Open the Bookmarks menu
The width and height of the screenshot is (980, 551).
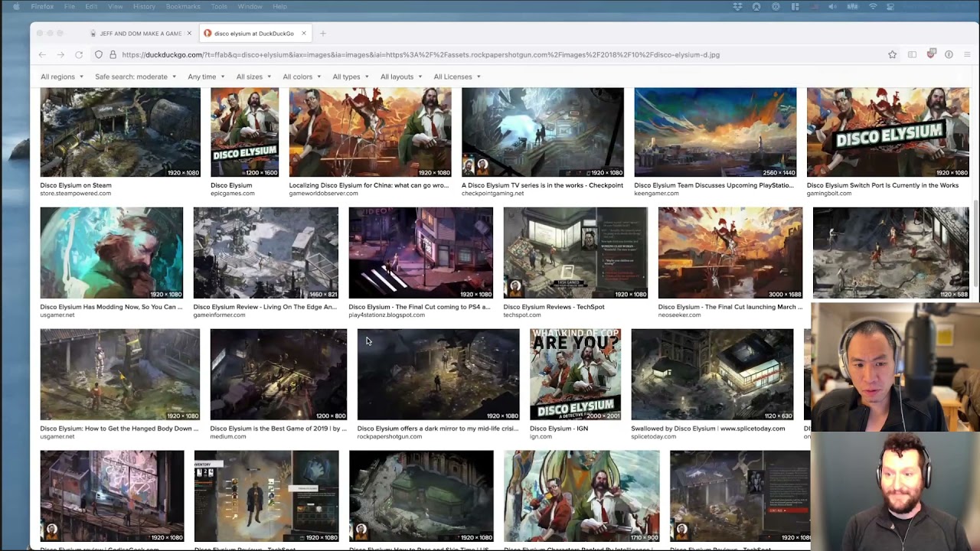coord(183,7)
